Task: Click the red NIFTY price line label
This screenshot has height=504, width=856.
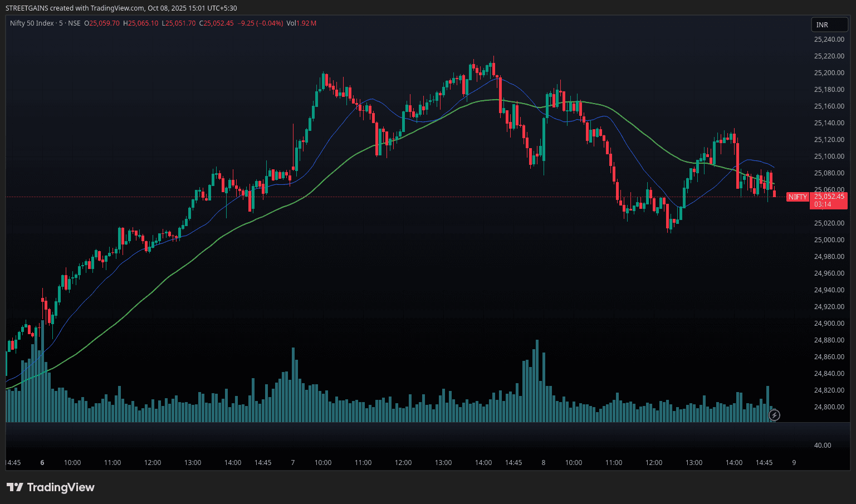Action: [797, 197]
